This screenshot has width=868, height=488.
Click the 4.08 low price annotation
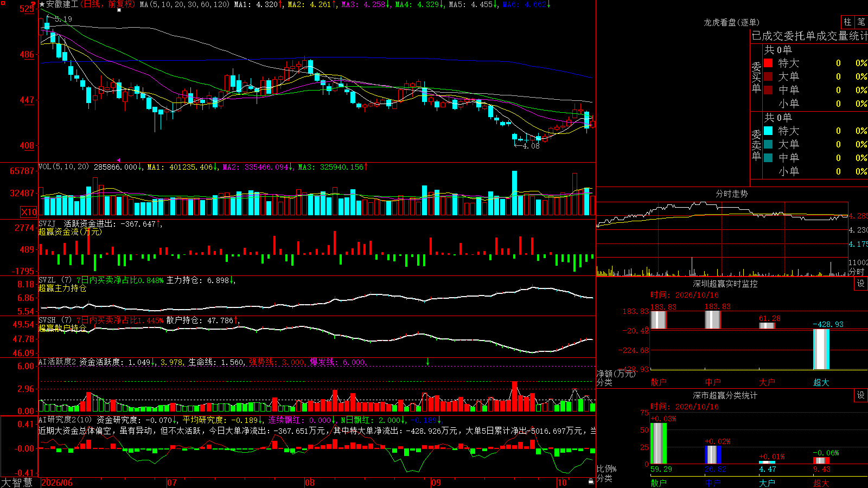(531, 146)
